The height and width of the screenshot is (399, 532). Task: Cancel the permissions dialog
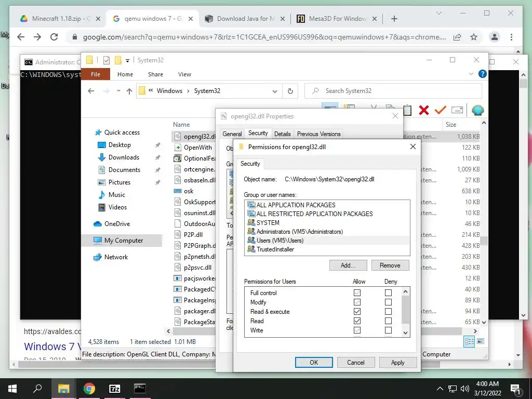coord(355,362)
